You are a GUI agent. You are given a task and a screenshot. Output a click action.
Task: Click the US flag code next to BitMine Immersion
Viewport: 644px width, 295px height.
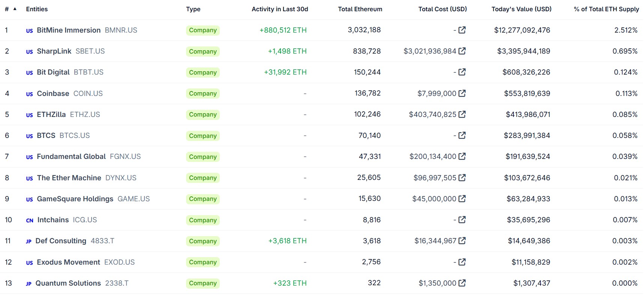(30, 31)
